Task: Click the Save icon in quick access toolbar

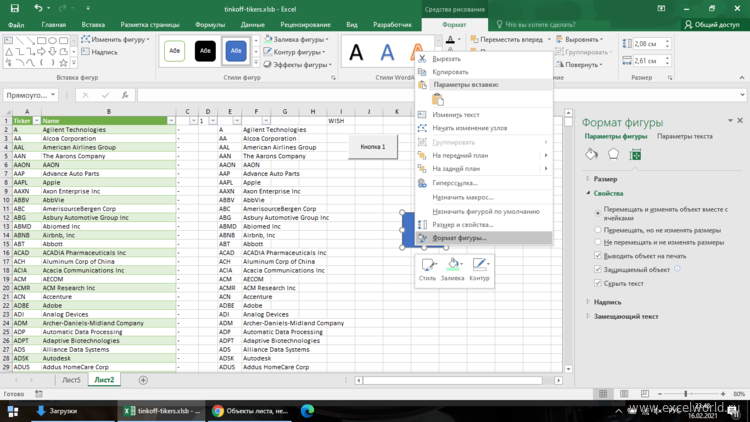Action: click(15, 8)
